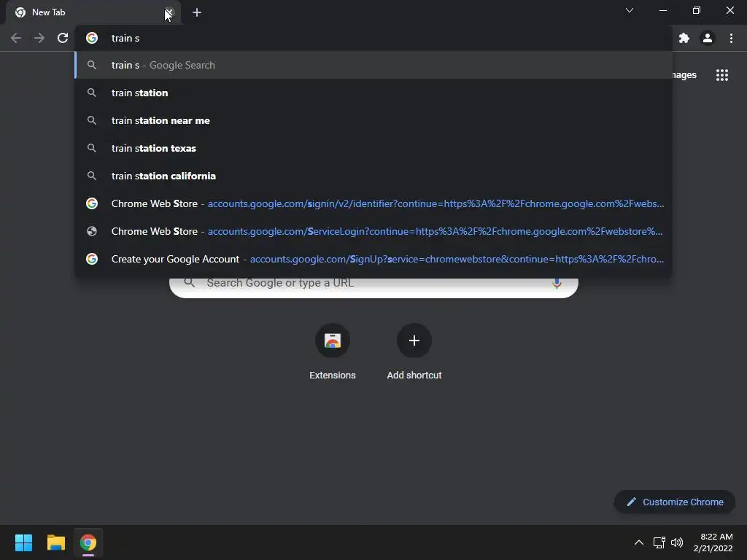The image size is (747, 560).
Task: Show hidden system tray icons chevron
Action: pyautogui.click(x=639, y=542)
